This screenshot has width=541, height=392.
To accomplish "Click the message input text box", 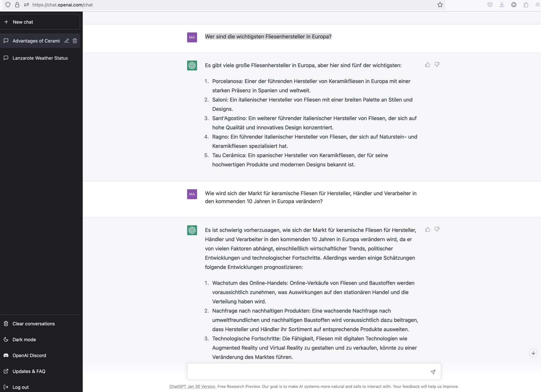I will [308, 371].
